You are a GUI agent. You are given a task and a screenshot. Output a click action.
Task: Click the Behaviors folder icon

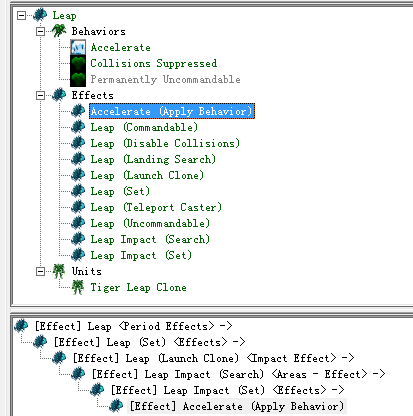pos(59,31)
